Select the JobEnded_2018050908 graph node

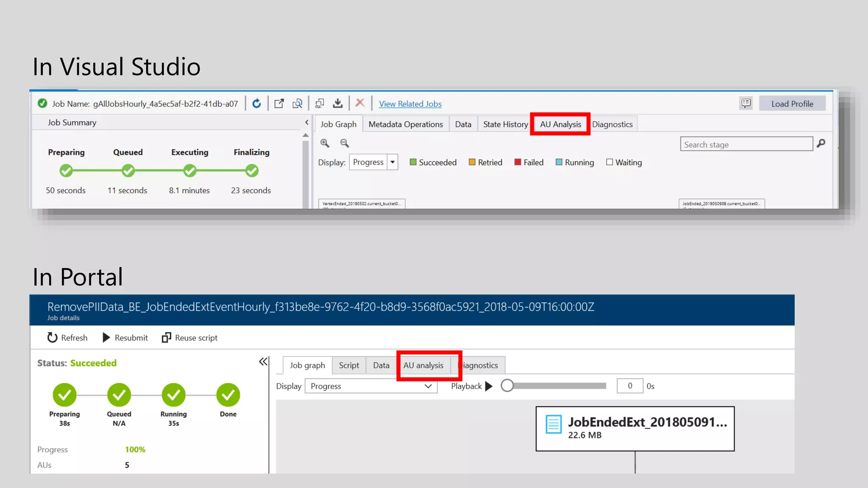pyautogui.click(x=721, y=204)
